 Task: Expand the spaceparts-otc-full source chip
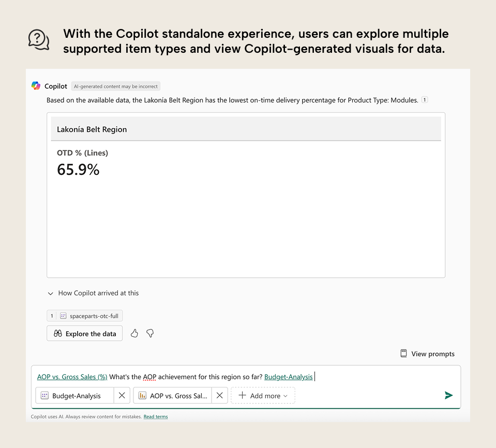click(x=84, y=316)
